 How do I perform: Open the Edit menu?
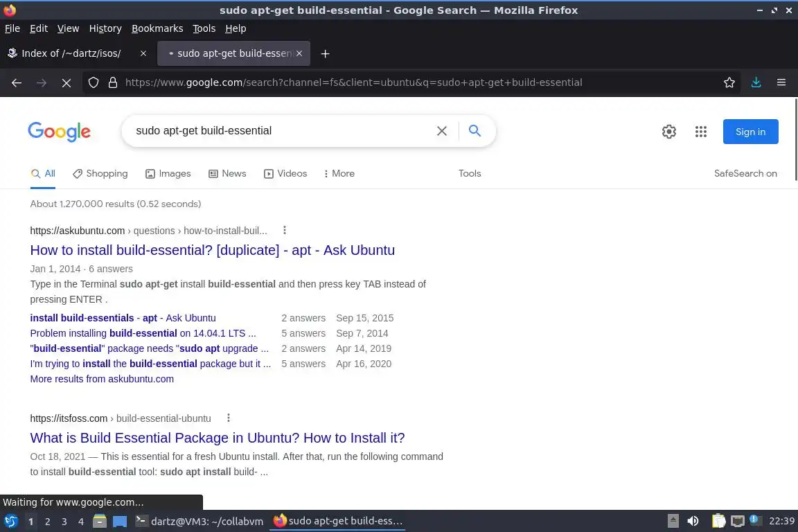pos(39,28)
